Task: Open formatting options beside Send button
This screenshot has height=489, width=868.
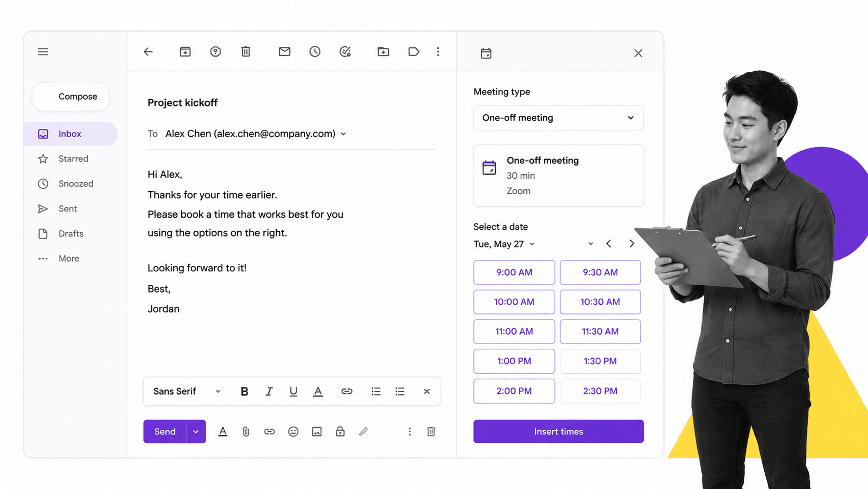Action: [x=223, y=431]
